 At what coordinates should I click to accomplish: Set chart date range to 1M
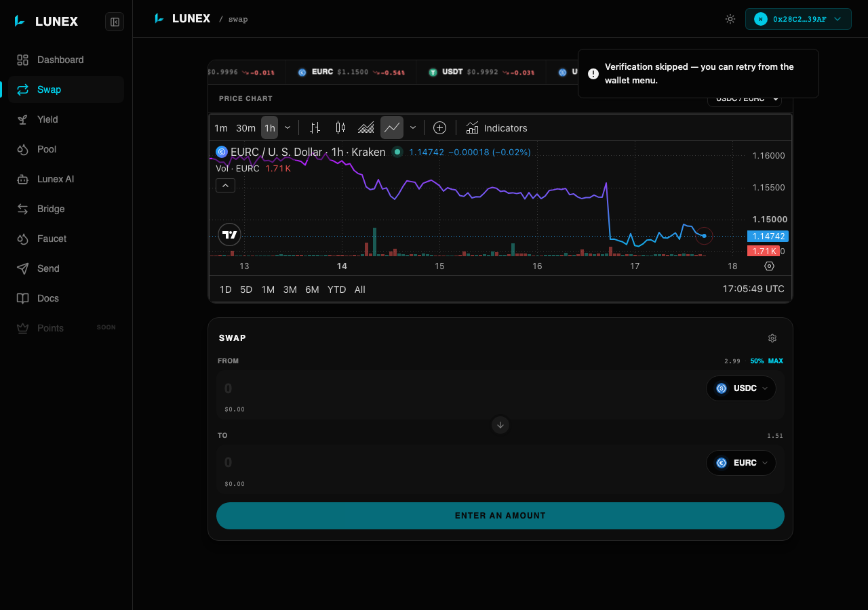click(268, 289)
